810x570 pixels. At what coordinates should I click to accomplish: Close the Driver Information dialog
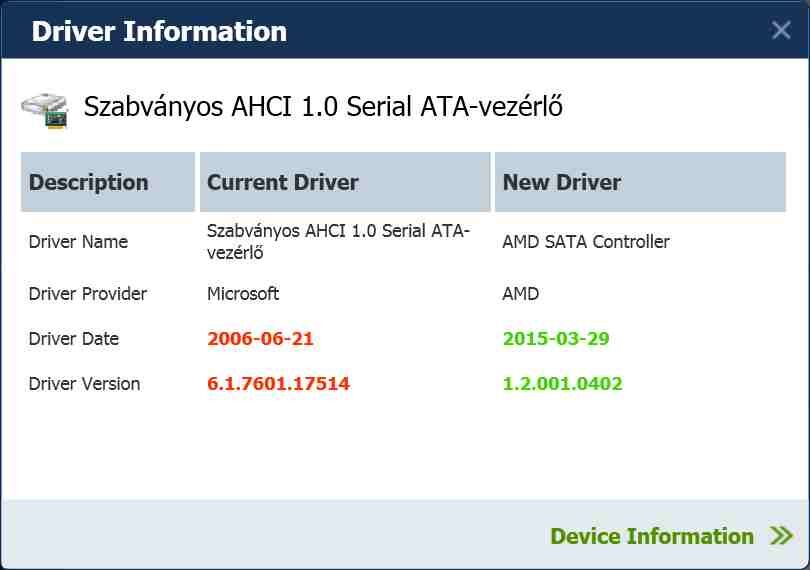781,30
